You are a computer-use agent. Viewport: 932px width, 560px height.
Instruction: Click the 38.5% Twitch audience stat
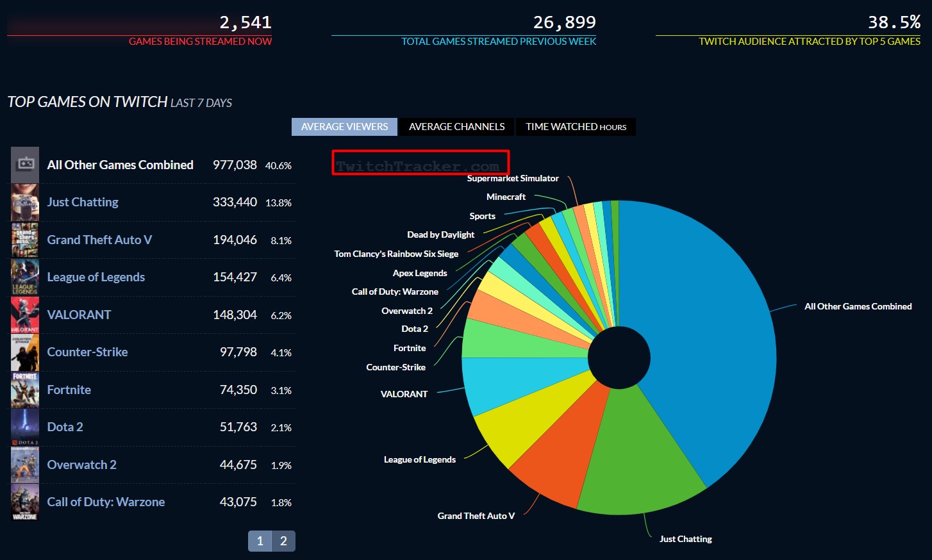894,22
